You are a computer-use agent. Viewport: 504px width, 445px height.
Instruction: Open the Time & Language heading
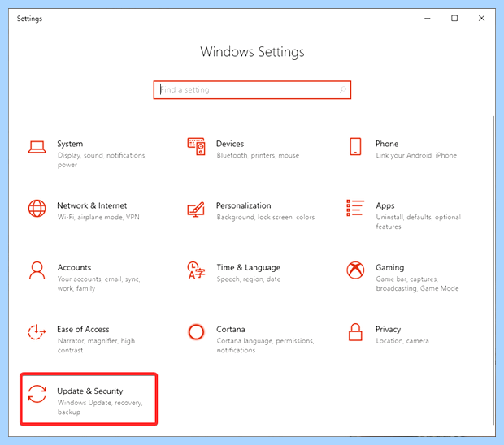pyautogui.click(x=249, y=267)
